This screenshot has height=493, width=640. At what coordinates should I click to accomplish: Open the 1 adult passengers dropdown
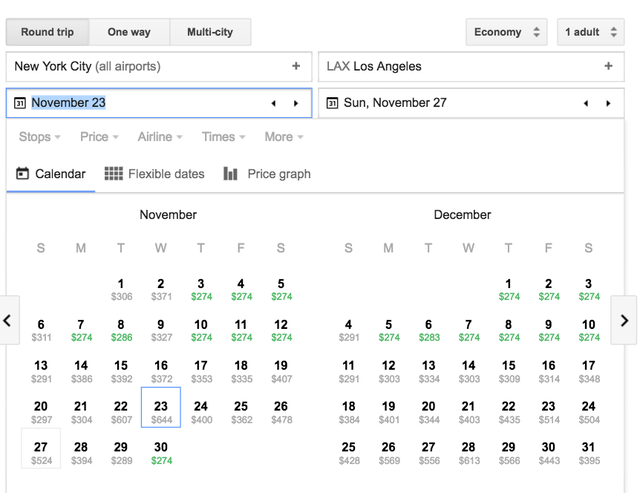pyautogui.click(x=590, y=32)
